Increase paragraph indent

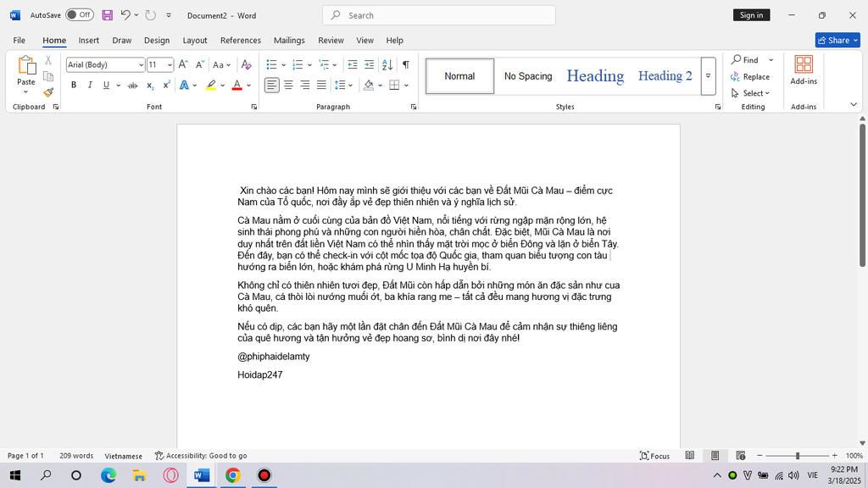point(369,64)
